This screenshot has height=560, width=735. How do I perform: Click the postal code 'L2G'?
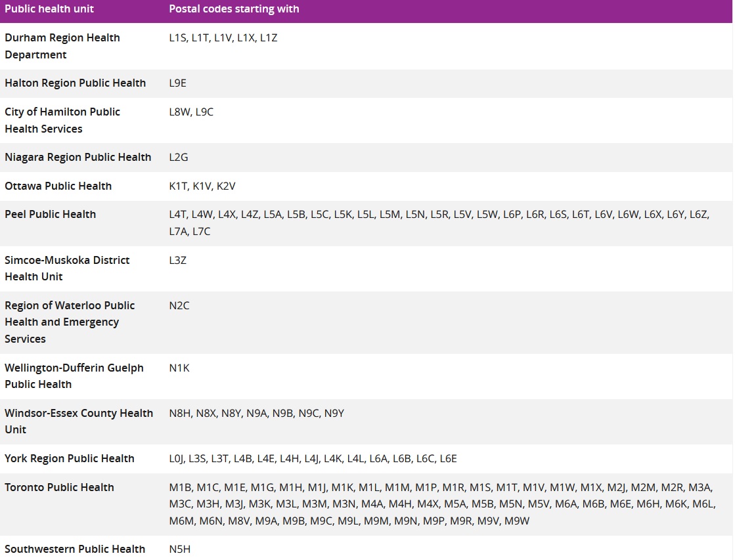click(x=179, y=157)
